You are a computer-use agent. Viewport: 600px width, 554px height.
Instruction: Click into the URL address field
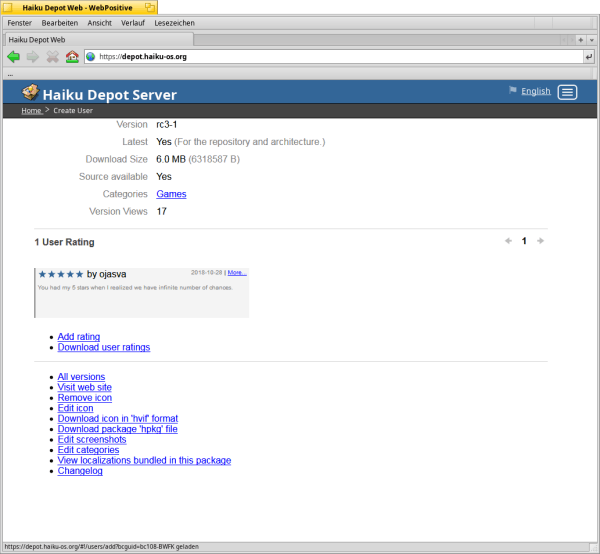point(330,57)
